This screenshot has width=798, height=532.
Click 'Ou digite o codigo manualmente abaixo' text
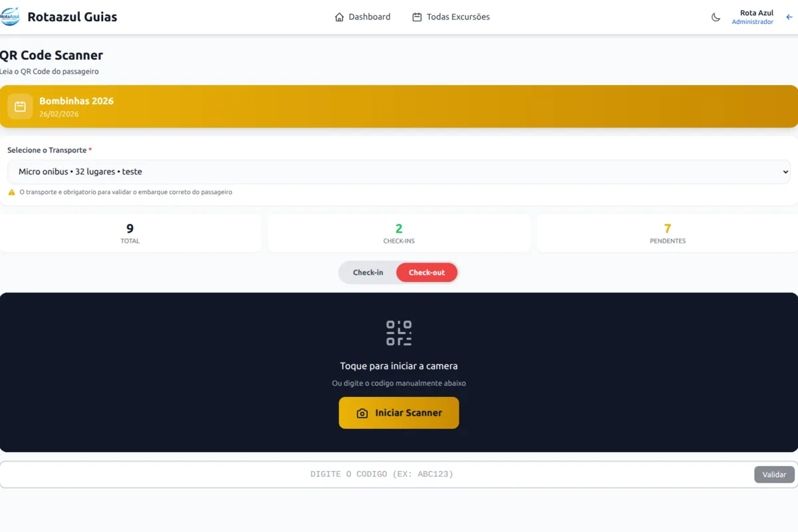point(399,384)
